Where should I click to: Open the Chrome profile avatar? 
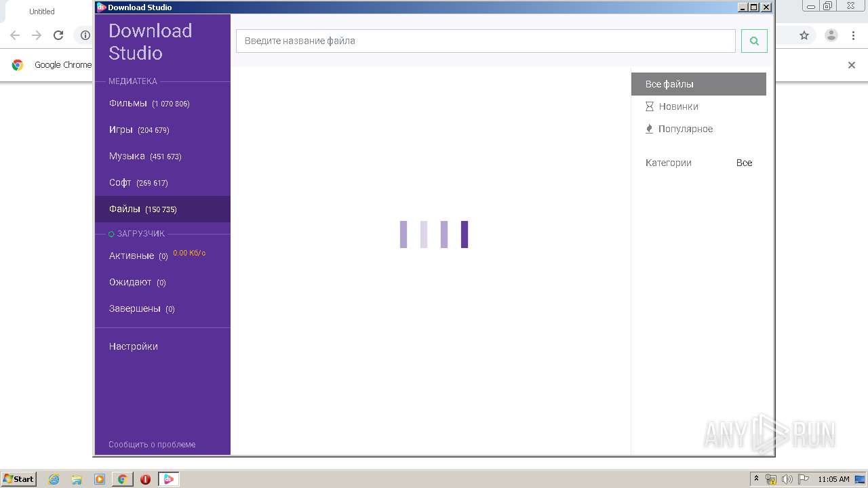coord(831,35)
